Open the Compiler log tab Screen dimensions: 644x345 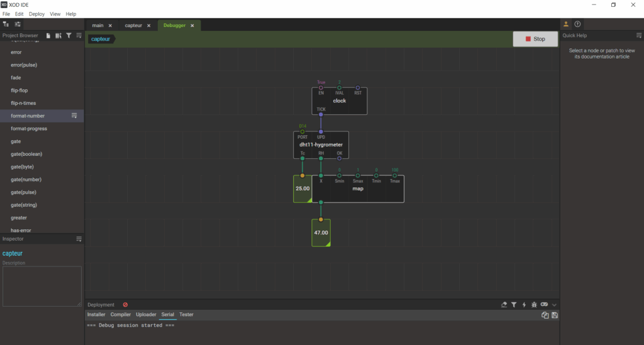click(x=120, y=315)
